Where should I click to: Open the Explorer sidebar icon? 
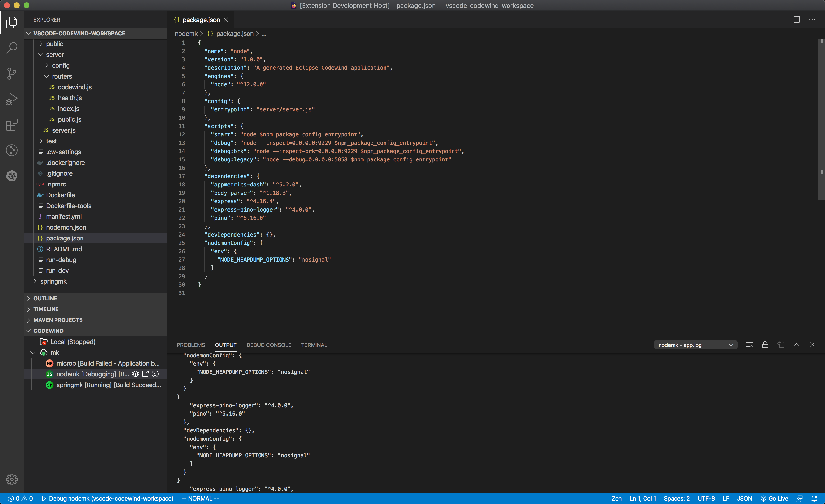[12, 22]
